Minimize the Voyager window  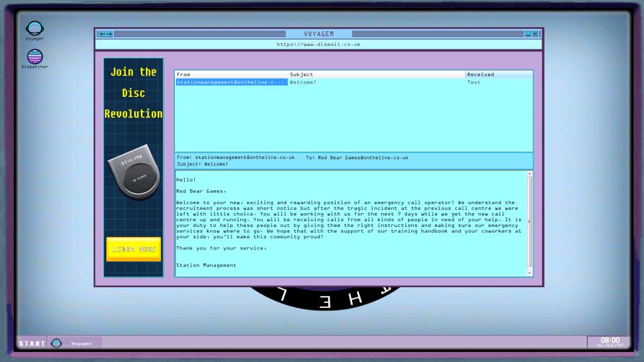528,34
